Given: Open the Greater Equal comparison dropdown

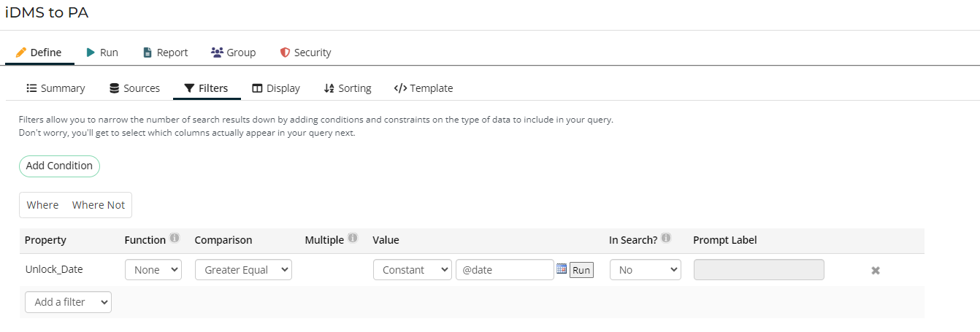Looking at the screenshot, I should coord(243,270).
